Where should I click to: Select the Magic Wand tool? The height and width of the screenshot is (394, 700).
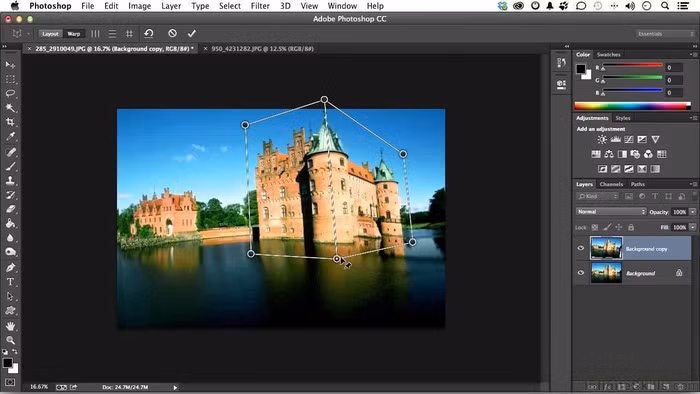[x=10, y=108]
